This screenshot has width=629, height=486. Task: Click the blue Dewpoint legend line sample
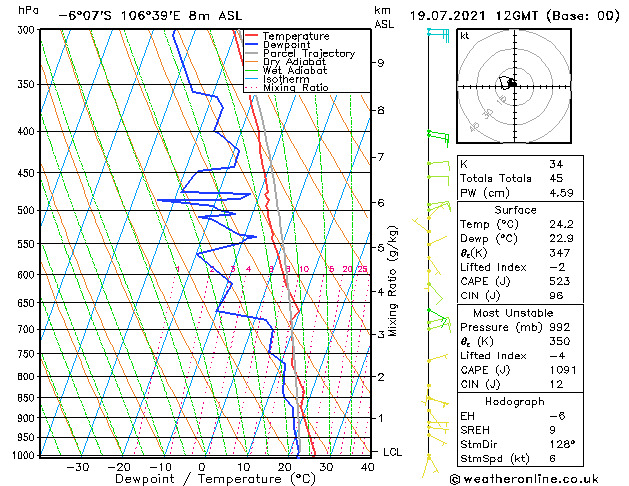click(252, 45)
